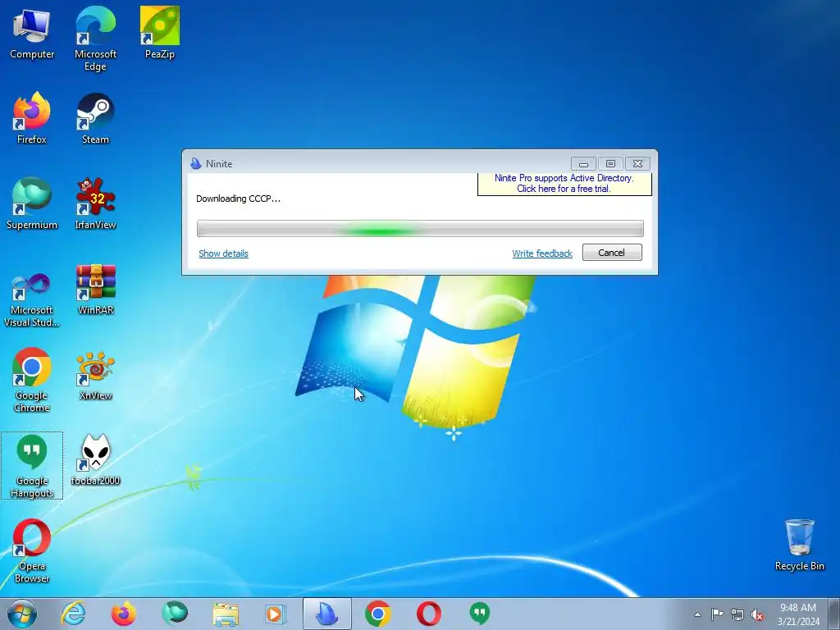Open Google Hangouts from the taskbar
Image resolution: width=840 pixels, height=630 pixels.
pos(479,614)
